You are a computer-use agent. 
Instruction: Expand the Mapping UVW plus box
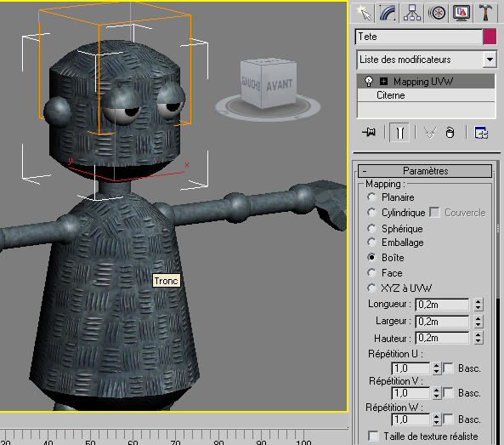383,82
